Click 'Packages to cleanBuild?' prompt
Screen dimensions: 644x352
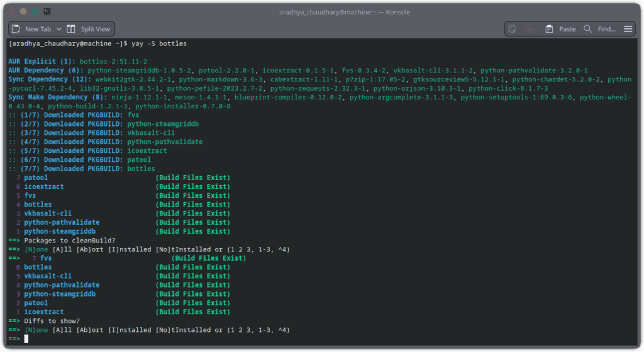pyautogui.click(x=70, y=241)
